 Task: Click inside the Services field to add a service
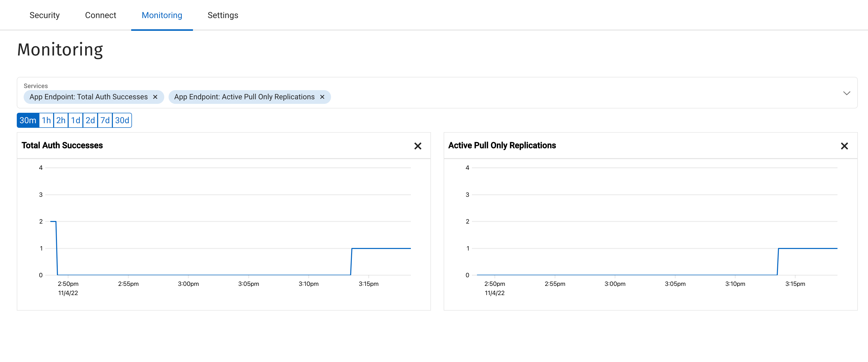(505, 97)
